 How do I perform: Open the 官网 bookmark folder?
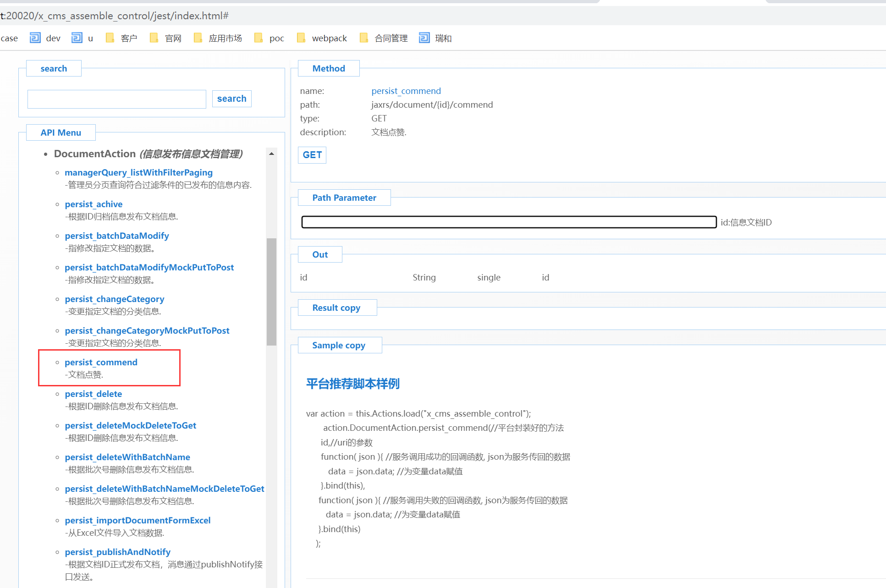coord(154,38)
